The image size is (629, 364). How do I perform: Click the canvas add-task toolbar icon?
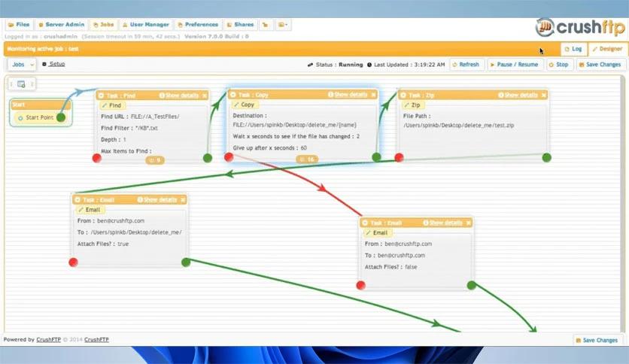click(x=21, y=84)
